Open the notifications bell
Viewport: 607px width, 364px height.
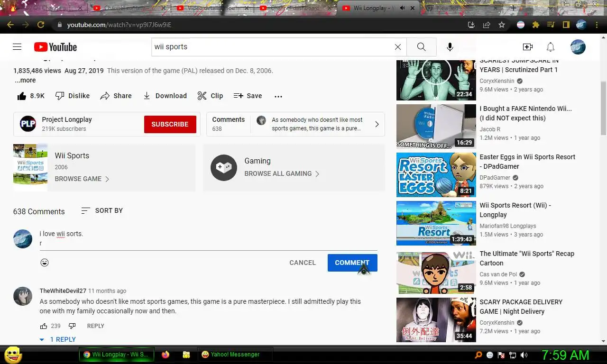(x=551, y=47)
